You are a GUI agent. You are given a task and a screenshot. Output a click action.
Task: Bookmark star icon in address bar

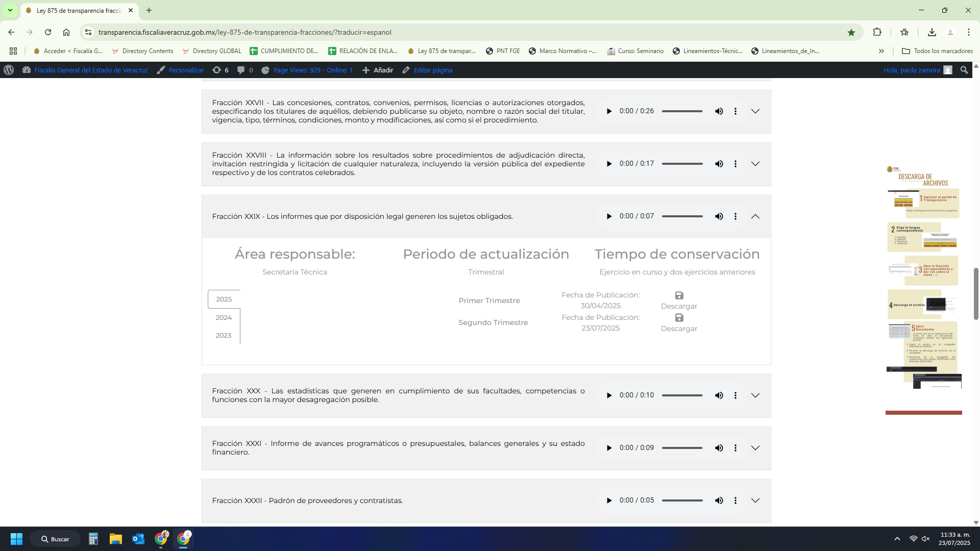tap(851, 32)
